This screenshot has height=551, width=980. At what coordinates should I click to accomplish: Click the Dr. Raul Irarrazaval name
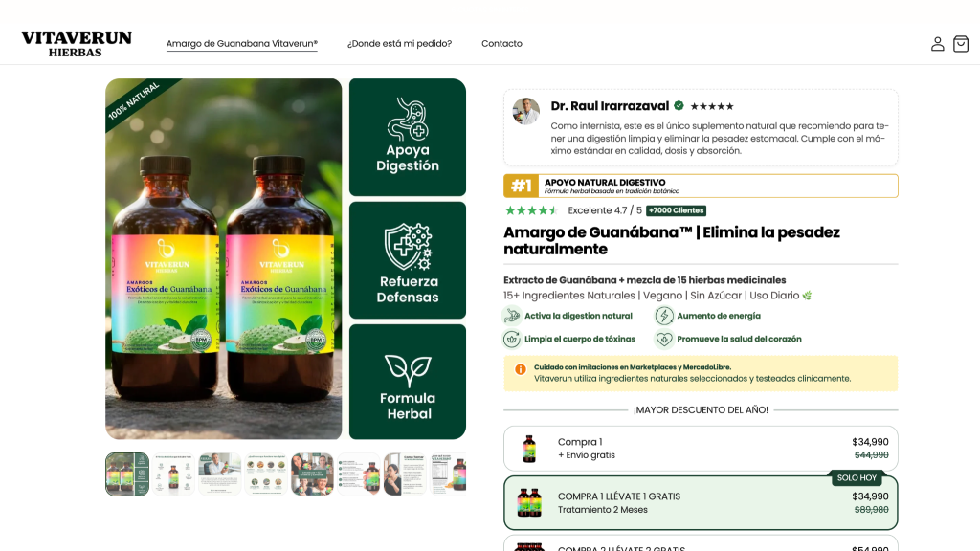coord(610,106)
